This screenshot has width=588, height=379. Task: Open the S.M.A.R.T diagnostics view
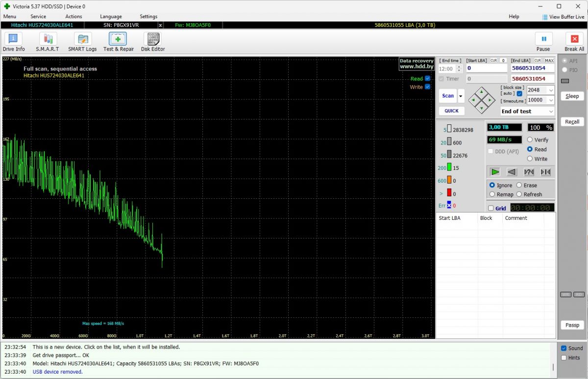coord(48,42)
